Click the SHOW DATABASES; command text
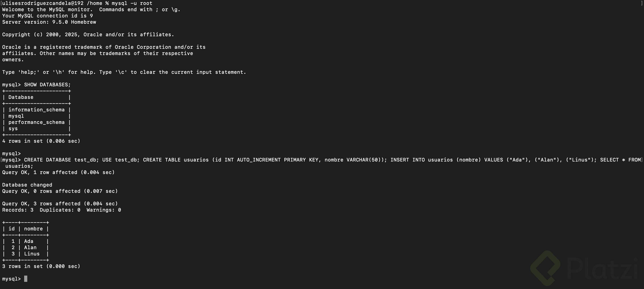 coord(47,85)
